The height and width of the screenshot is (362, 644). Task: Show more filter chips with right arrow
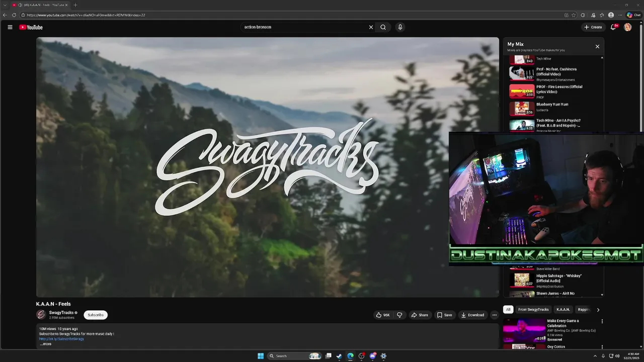click(598, 310)
